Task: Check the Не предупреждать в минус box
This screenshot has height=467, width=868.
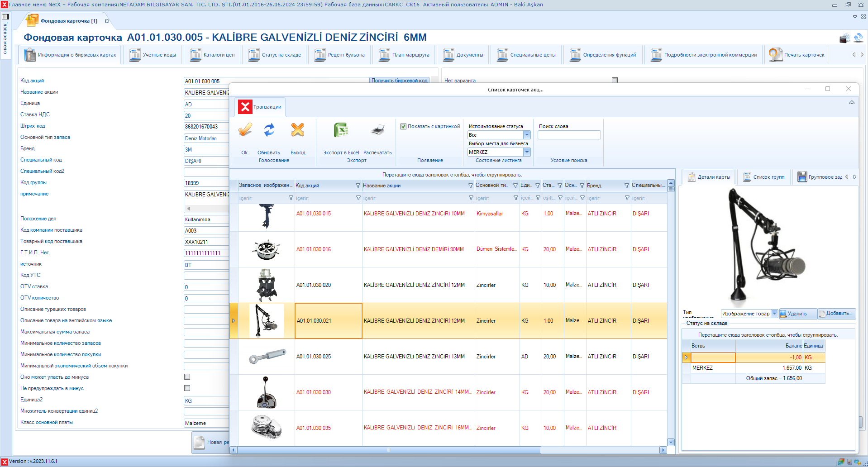Action: 187,388
